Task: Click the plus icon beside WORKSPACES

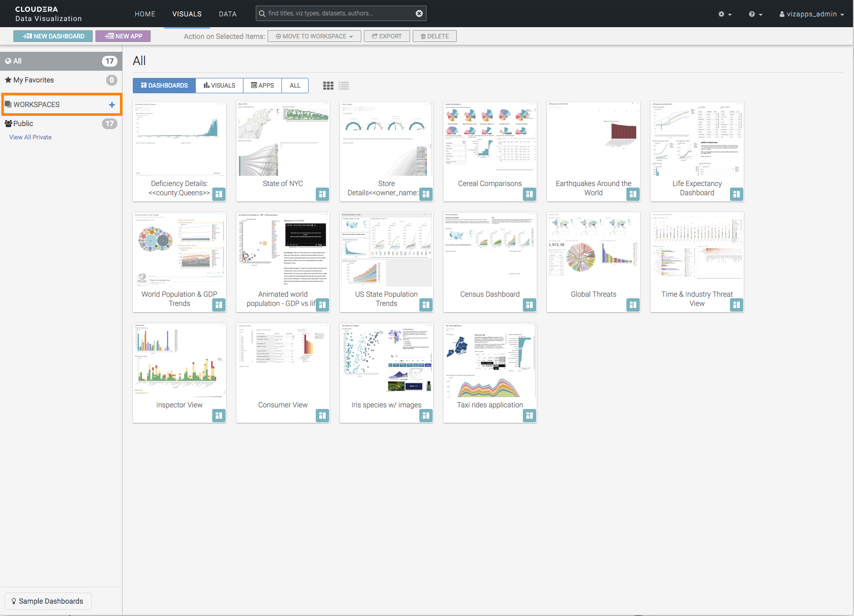Action: coord(112,105)
